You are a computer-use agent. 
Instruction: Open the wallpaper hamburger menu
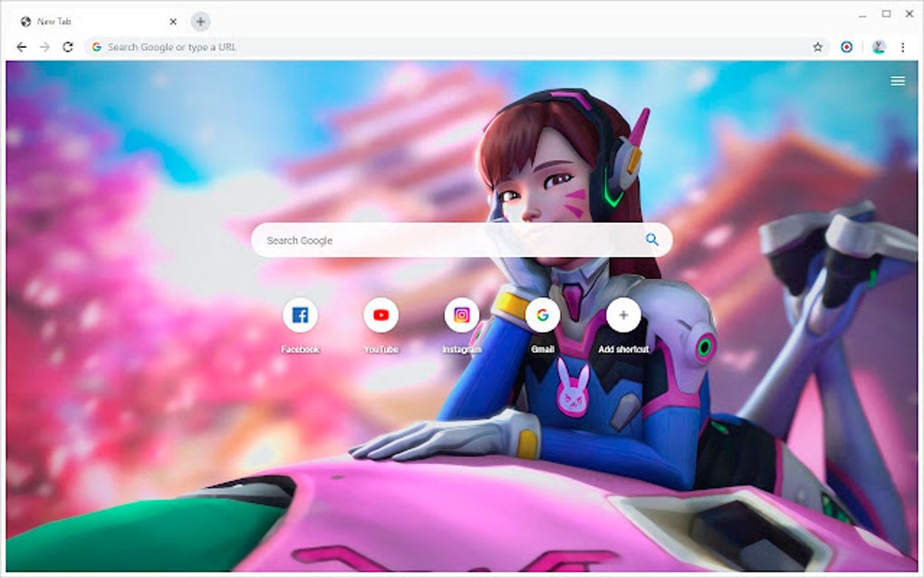pyautogui.click(x=897, y=81)
